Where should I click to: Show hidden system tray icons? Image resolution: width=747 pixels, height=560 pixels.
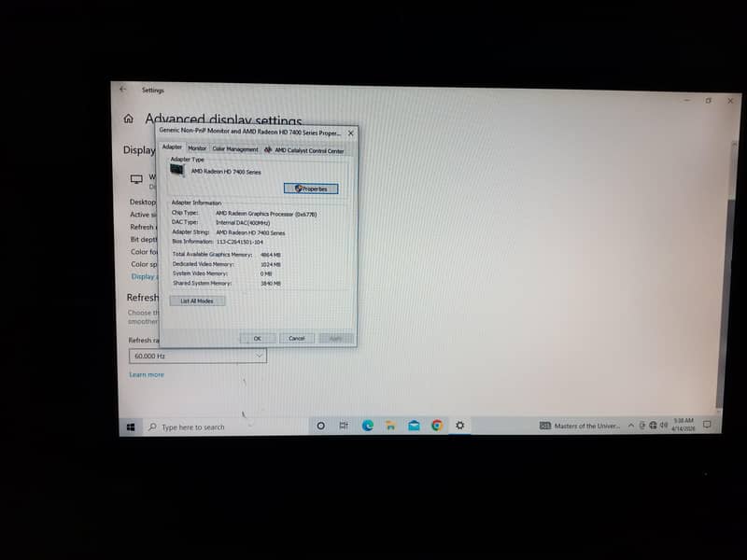coord(631,426)
